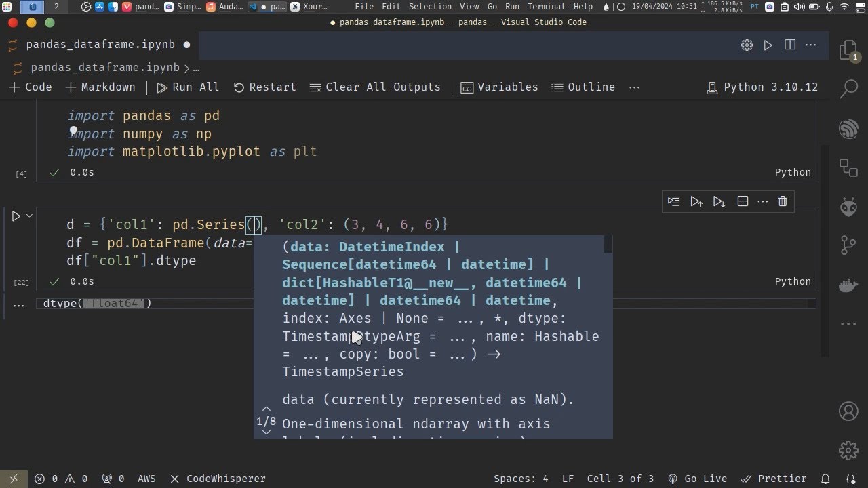Viewport: 868px width, 488px height.
Task: Open remote window indicator in status bar
Action: pos(14,479)
